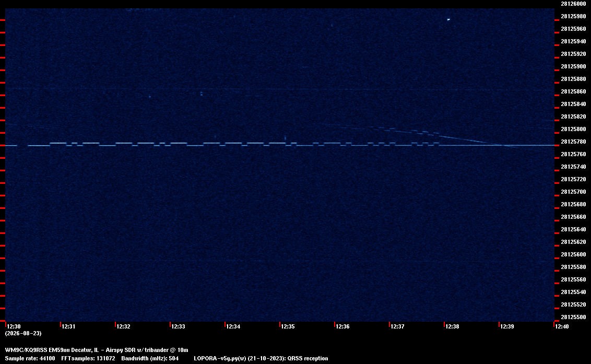Click the 12:39 time axis label

pyautogui.click(x=507, y=326)
